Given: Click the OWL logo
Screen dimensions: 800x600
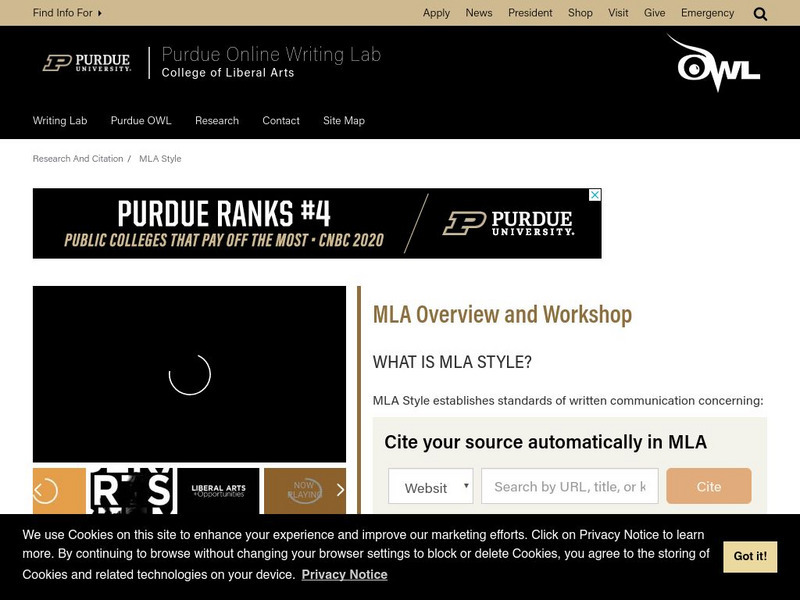Looking at the screenshot, I should (713, 63).
